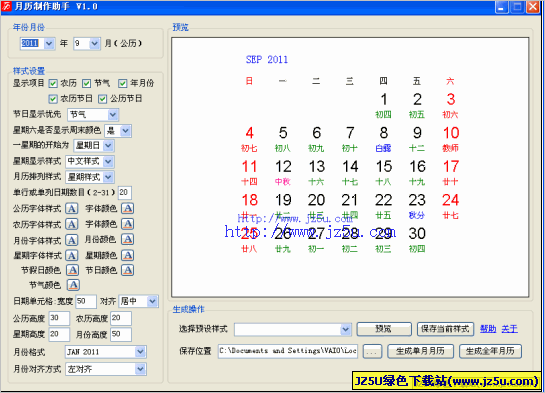
Task: Toggle the 农历节日 checkbox
Action: (x=53, y=99)
